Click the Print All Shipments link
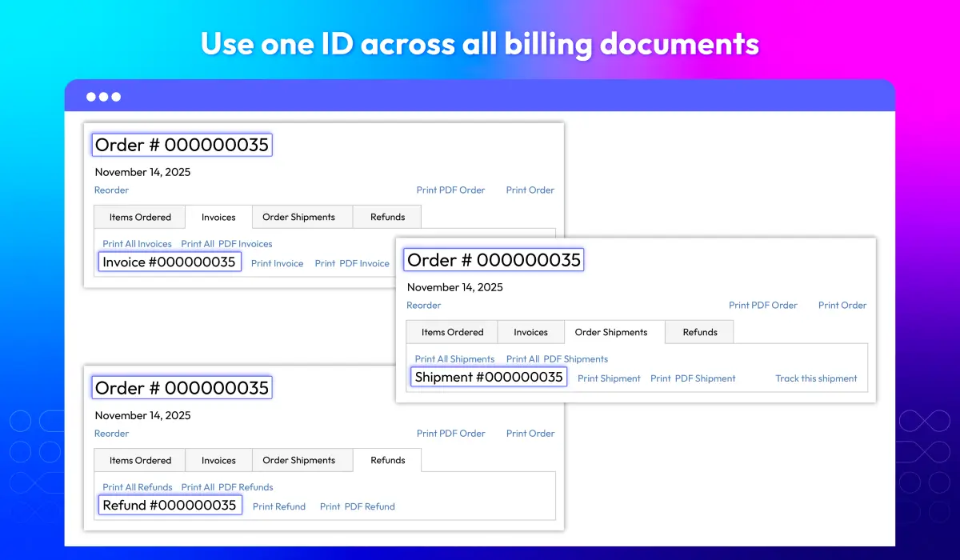960x560 pixels. coord(454,359)
